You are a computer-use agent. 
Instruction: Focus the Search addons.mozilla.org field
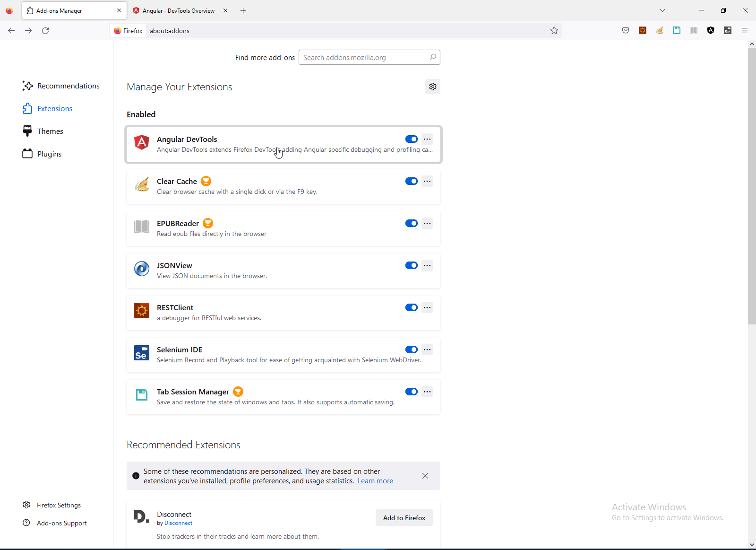click(x=364, y=58)
